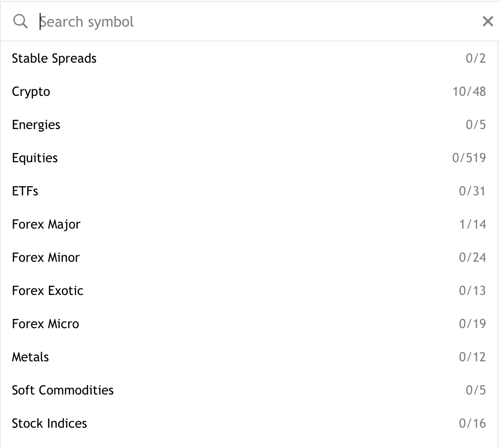
Task: Open the Forex Major category
Action: click(46, 224)
